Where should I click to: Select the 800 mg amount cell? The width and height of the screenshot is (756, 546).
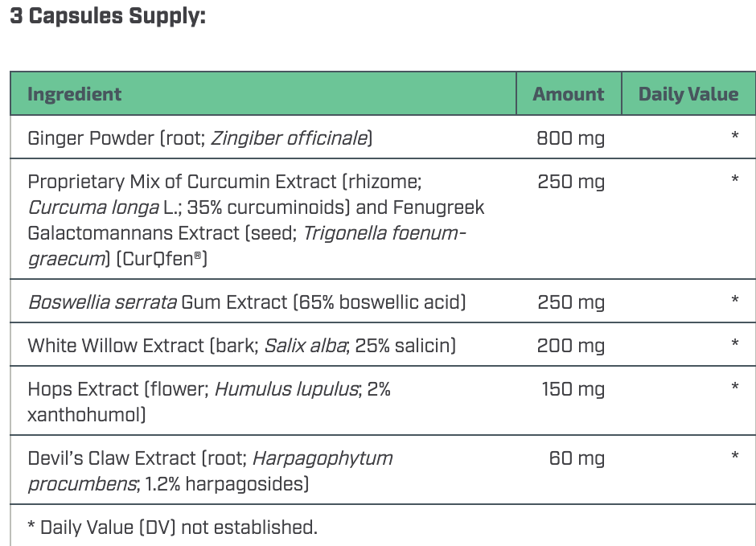[570, 138]
